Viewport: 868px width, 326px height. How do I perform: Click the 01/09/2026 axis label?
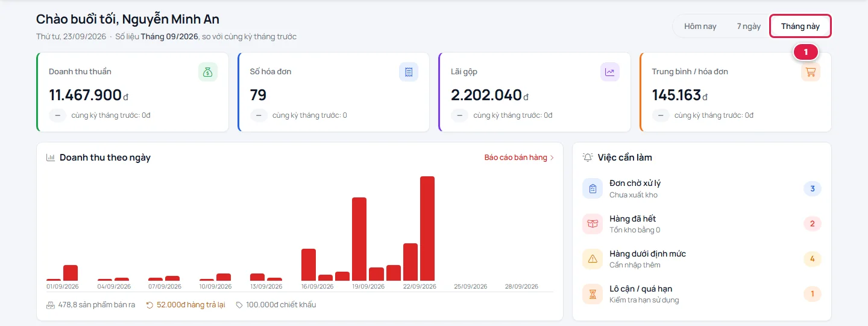tap(63, 286)
